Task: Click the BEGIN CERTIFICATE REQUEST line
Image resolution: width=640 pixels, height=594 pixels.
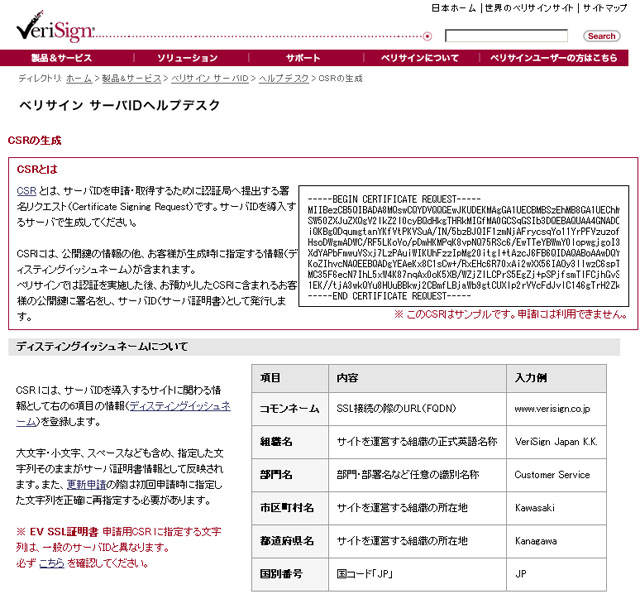Action: point(394,199)
